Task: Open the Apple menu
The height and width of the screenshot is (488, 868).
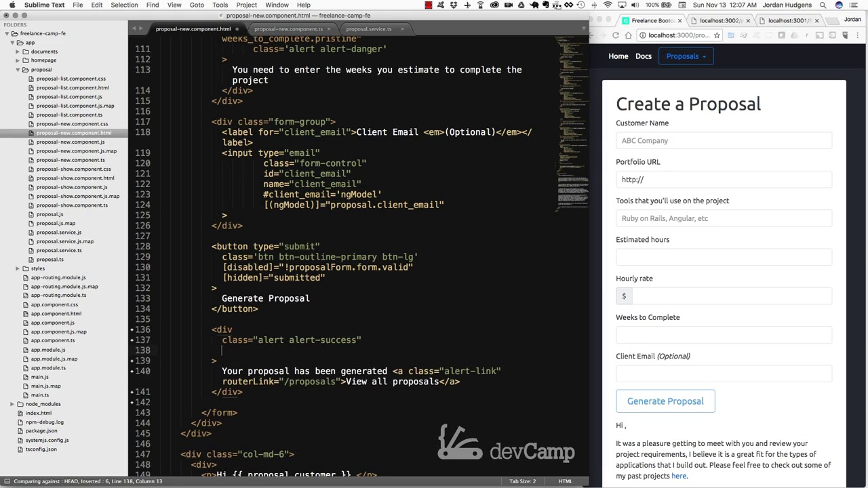Action: point(12,5)
